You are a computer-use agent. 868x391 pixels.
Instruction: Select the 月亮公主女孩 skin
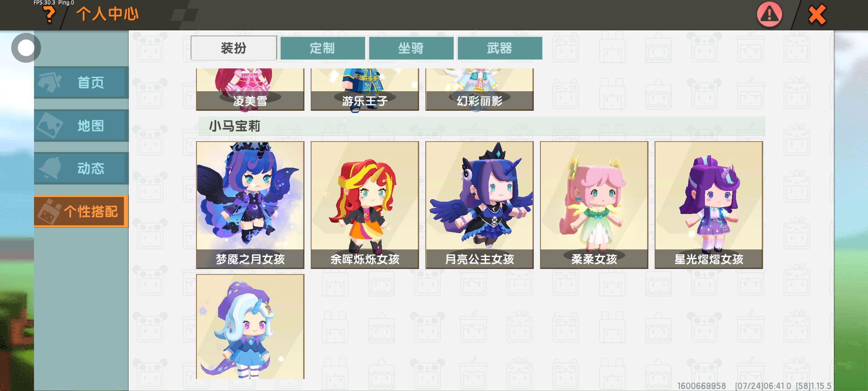pos(480,205)
